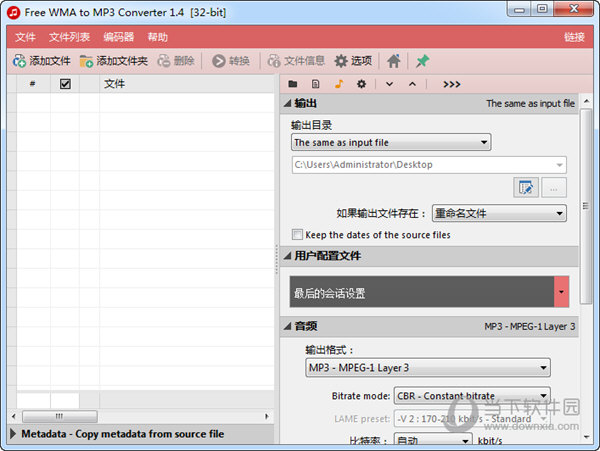Click the >>> more icon in panel toolbar

[x=452, y=84]
